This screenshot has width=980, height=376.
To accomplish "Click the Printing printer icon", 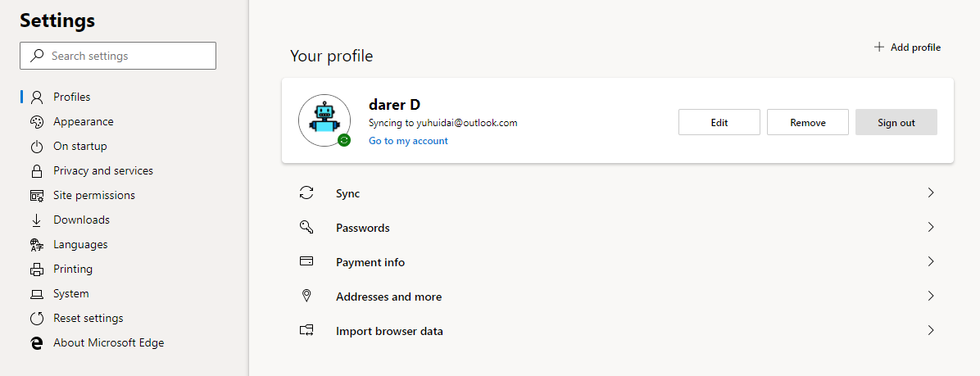I will (x=36, y=270).
